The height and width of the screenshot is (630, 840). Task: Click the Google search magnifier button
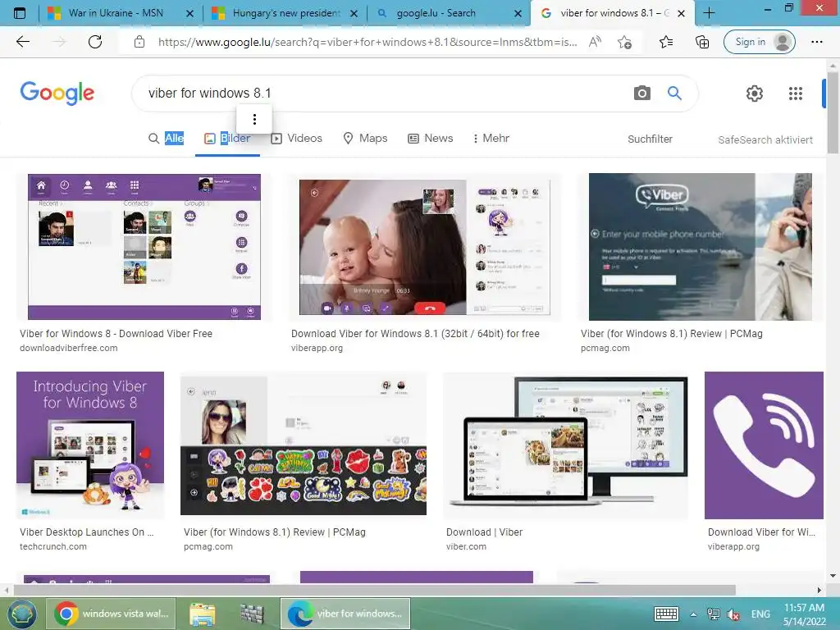pos(674,94)
